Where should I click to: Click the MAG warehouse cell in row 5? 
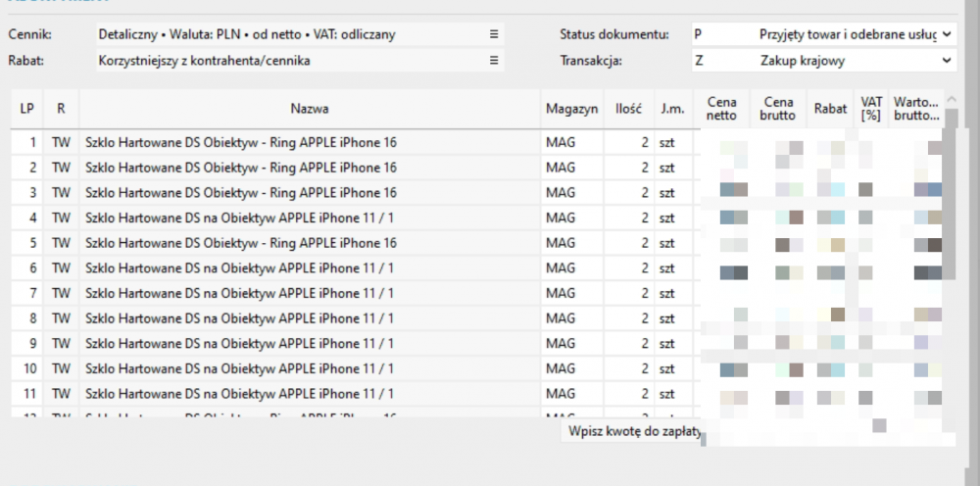tap(572, 243)
